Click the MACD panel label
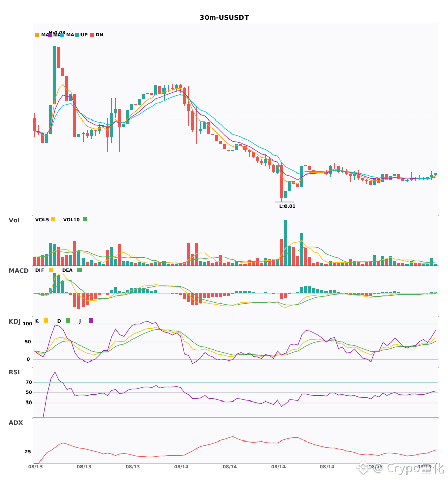 click(x=18, y=271)
